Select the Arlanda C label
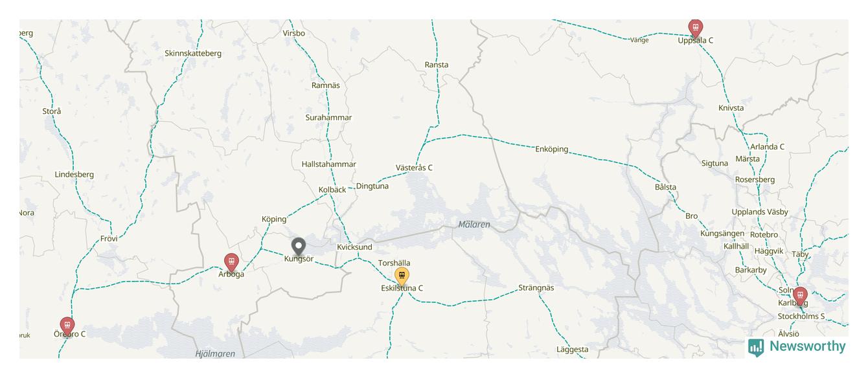The width and height of the screenshot is (868, 378). (x=768, y=146)
